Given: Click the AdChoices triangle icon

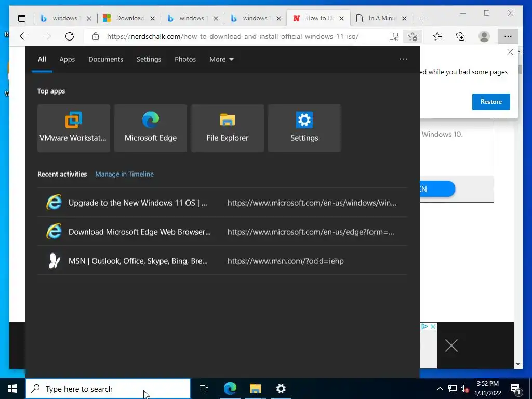Looking at the screenshot, I should coord(424,326).
